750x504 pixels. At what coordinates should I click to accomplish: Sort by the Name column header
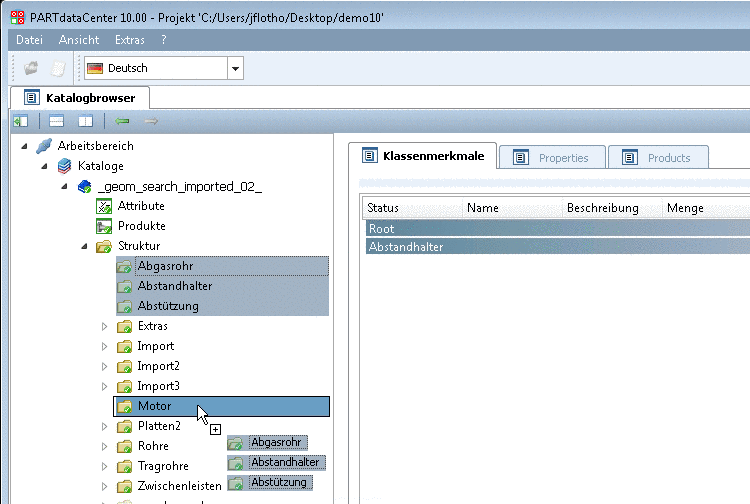pyautogui.click(x=512, y=208)
